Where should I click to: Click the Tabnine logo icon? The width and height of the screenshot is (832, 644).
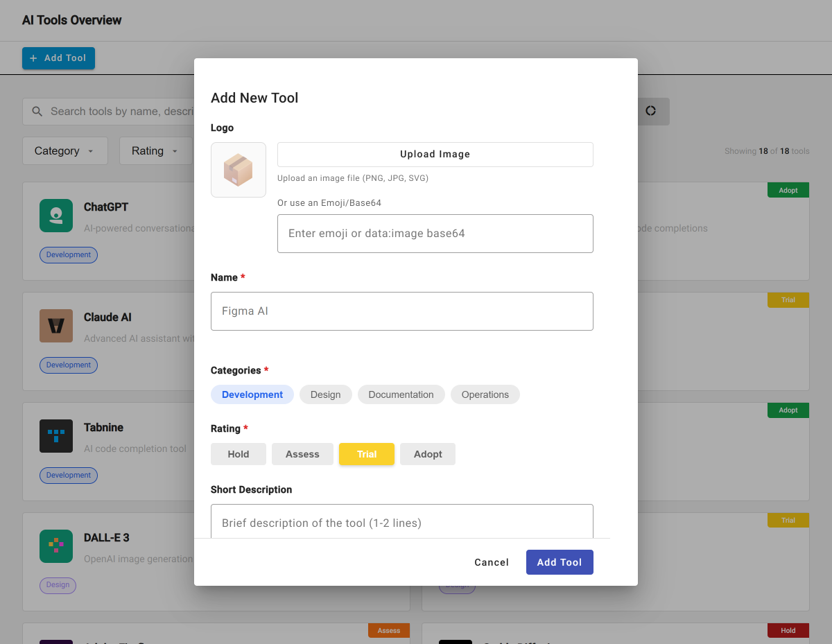tap(56, 436)
